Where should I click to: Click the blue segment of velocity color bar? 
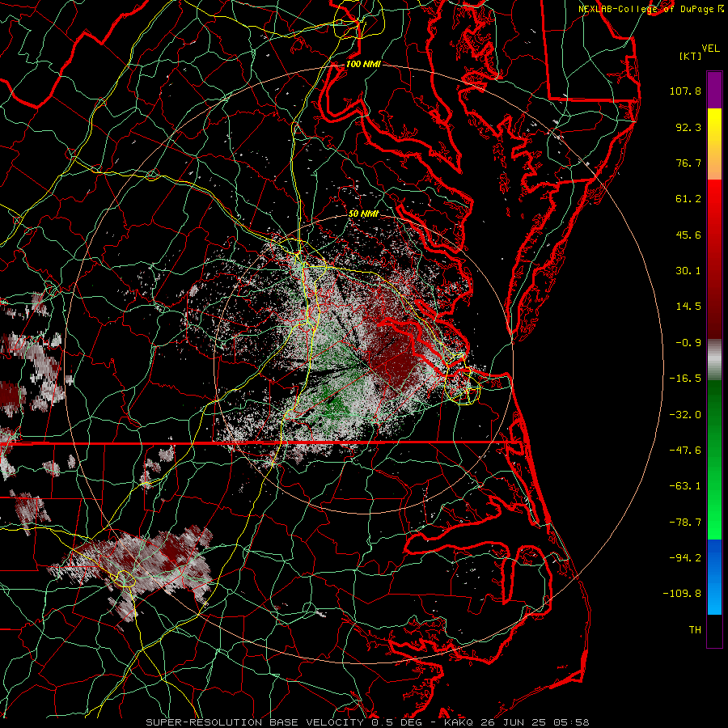point(714,577)
